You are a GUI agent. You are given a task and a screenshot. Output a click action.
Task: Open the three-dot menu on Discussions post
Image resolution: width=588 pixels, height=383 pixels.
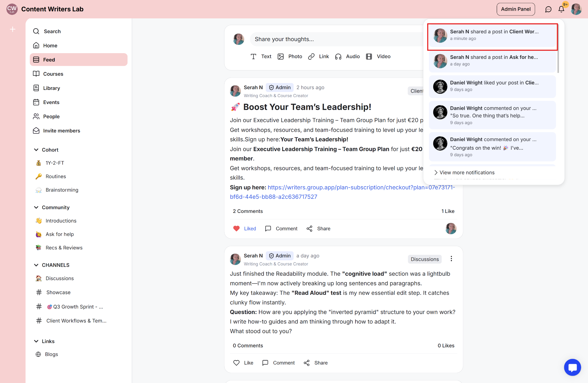[451, 259]
